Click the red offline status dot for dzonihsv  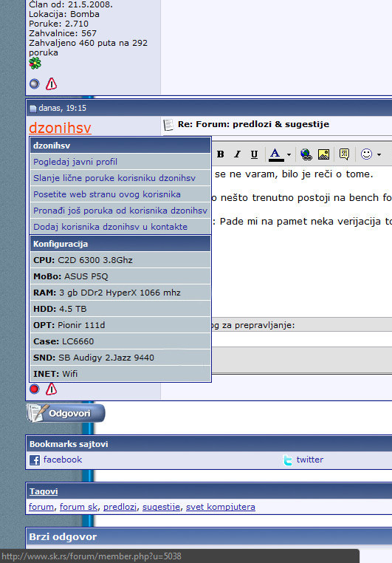tap(35, 389)
